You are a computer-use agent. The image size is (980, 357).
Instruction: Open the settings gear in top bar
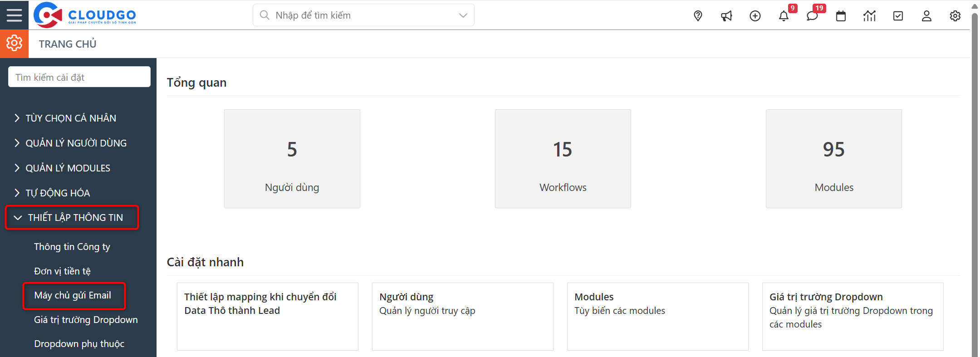tap(955, 16)
